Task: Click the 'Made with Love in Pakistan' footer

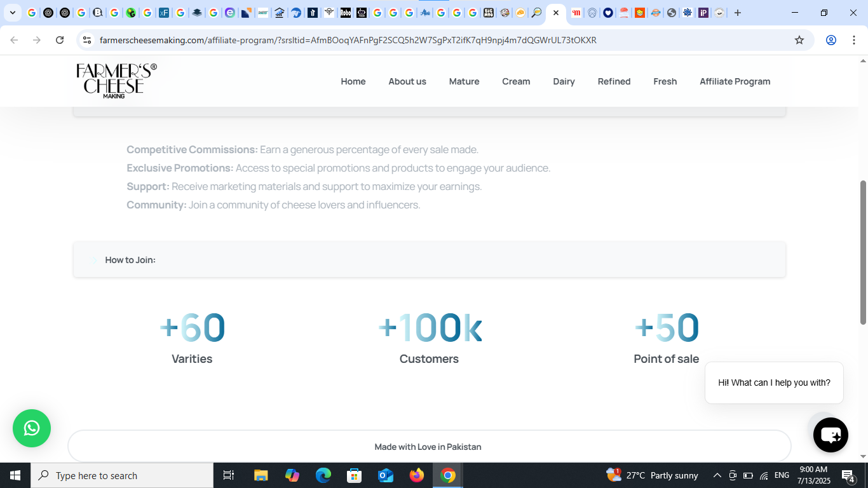Action: point(430,446)
